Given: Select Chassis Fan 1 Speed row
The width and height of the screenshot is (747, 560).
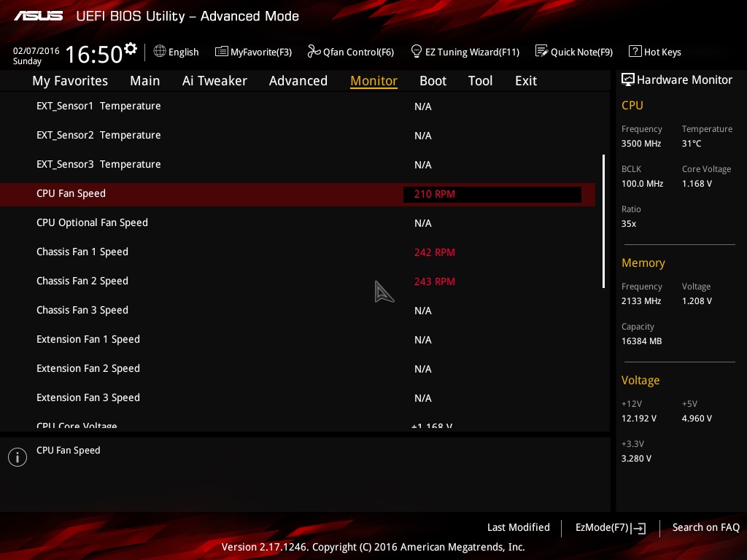Looking at the screenshot, I should click(x=298, y=252).
